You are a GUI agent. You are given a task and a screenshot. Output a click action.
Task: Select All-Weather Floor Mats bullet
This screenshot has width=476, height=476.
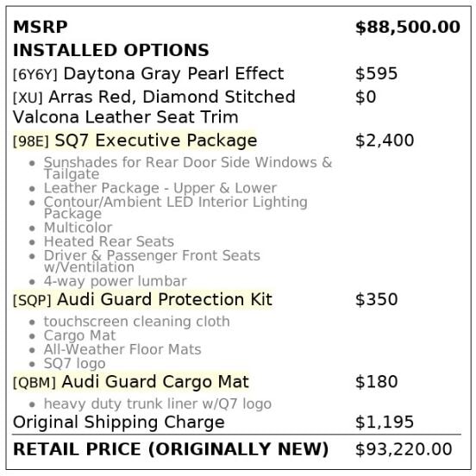tap(122, 349)
